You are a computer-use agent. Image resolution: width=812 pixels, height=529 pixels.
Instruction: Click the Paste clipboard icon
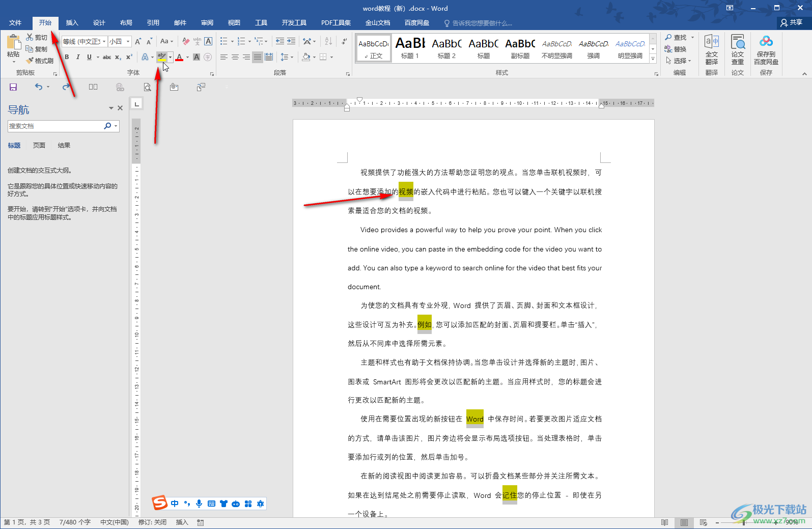click(13, 42)
